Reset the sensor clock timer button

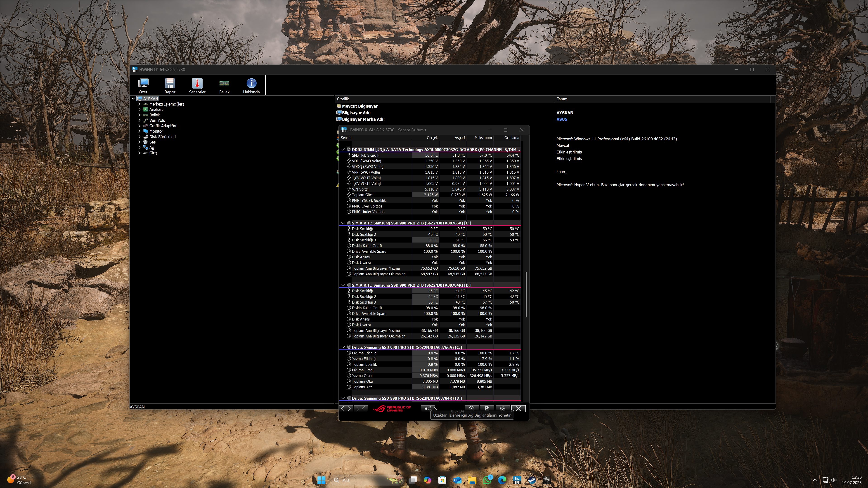tap(471, 408)
